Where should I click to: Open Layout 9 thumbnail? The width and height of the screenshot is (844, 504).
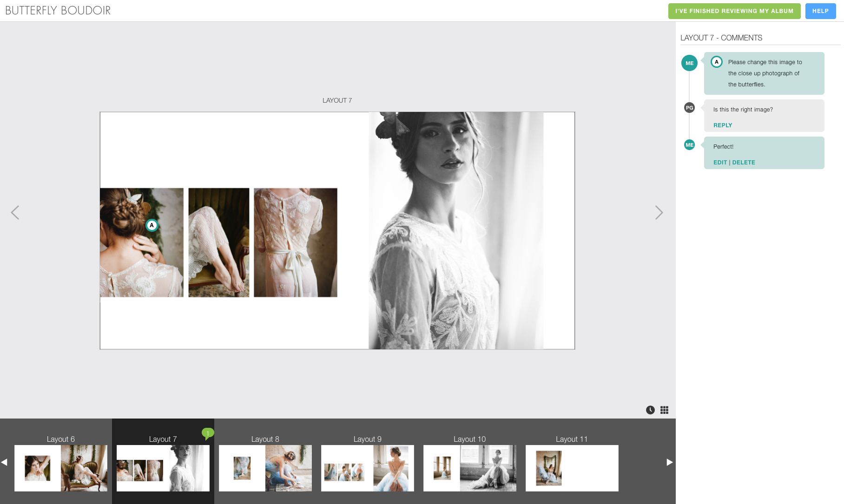(x=368, y=468)
